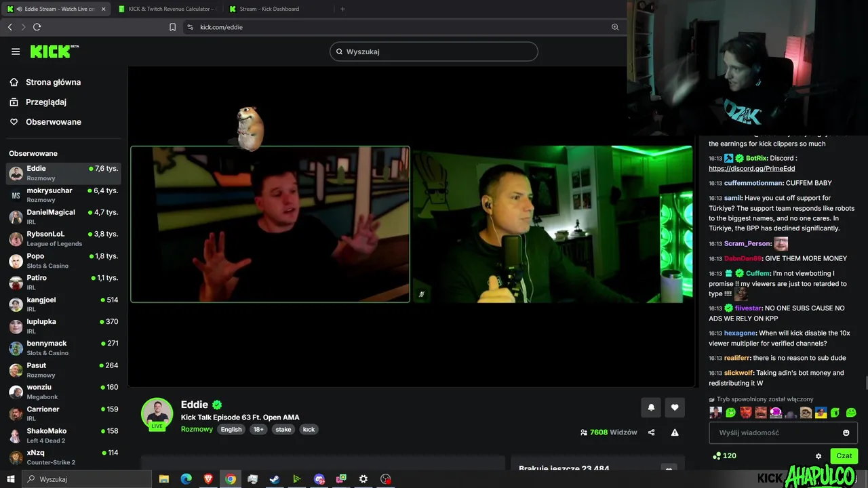Click samil's username in chat

[x=732, y=198]
